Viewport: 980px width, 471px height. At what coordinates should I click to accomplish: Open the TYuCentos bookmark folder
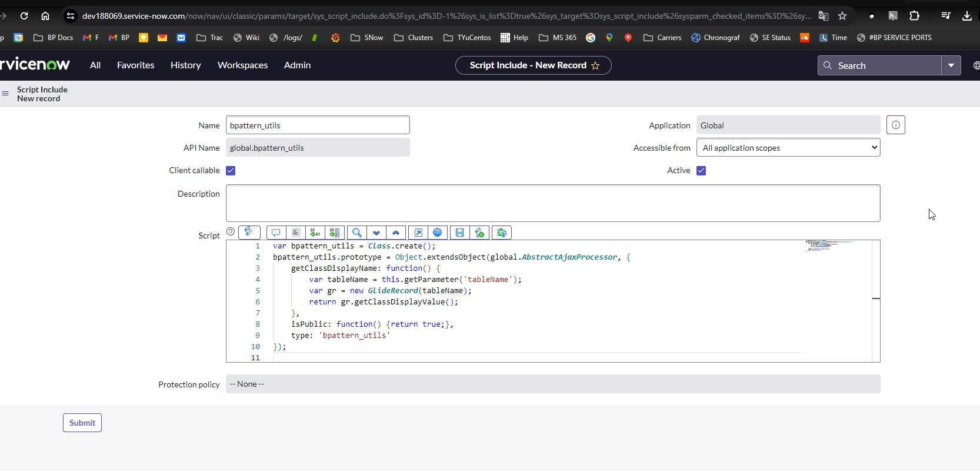click(468, 38)
